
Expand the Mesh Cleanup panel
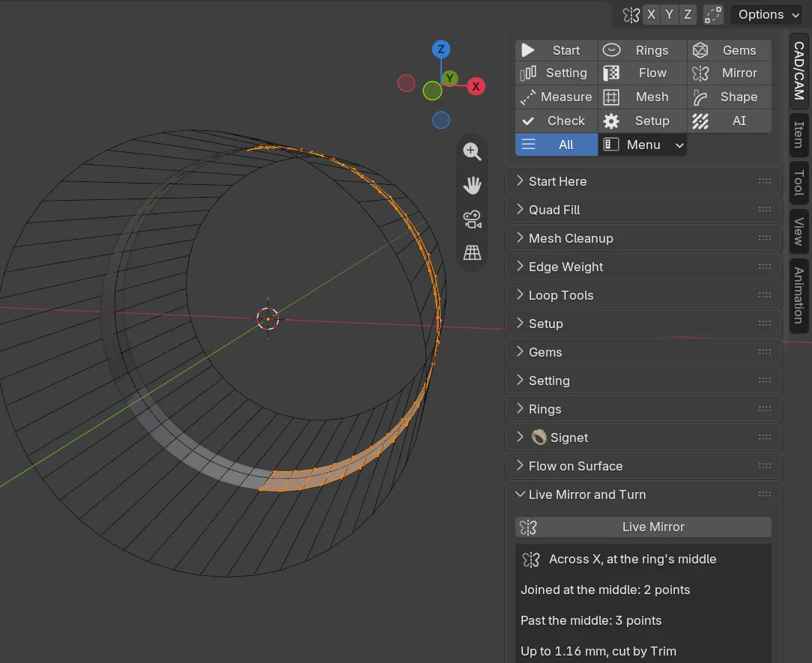(643, 238)
